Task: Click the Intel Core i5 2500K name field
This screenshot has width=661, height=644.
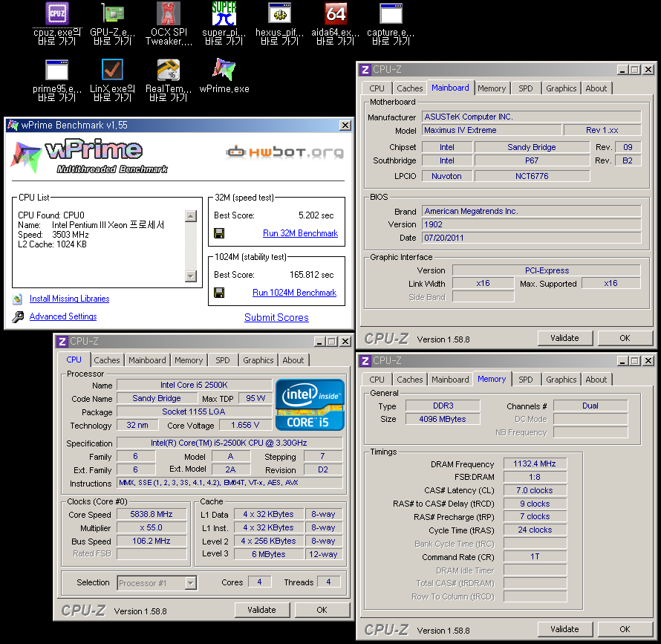Action: click(194, 385)
